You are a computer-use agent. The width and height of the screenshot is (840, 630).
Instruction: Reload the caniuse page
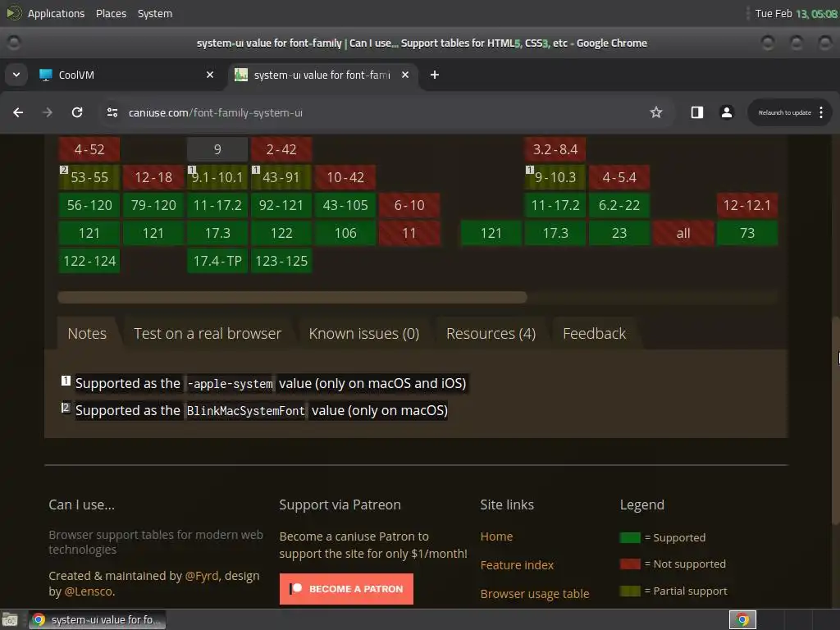[77, 112]
